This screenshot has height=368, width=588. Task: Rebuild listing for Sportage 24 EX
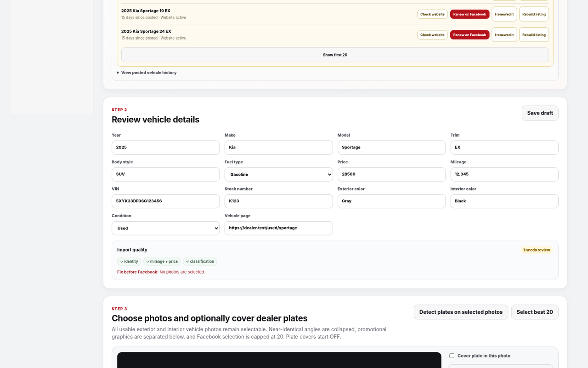coord(534,34)
